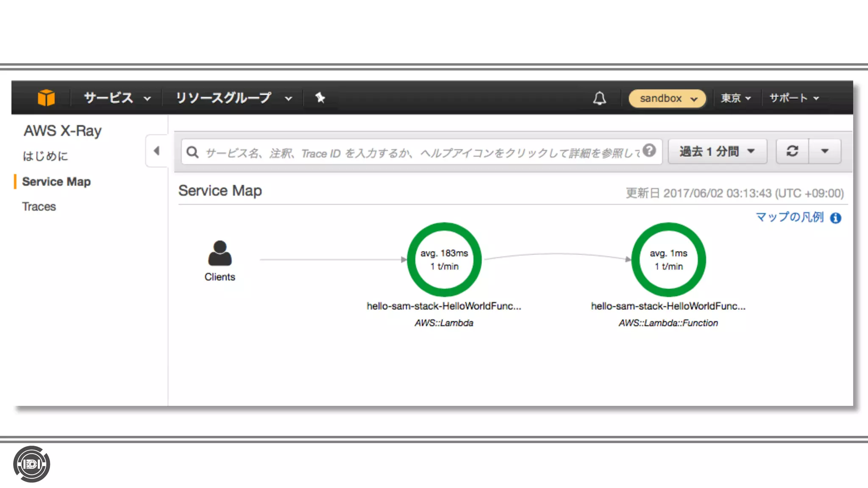This screenshot has width=868, height=488.
Task: Select the AWS::Lambda green circle node
Action: coord(444,260)
